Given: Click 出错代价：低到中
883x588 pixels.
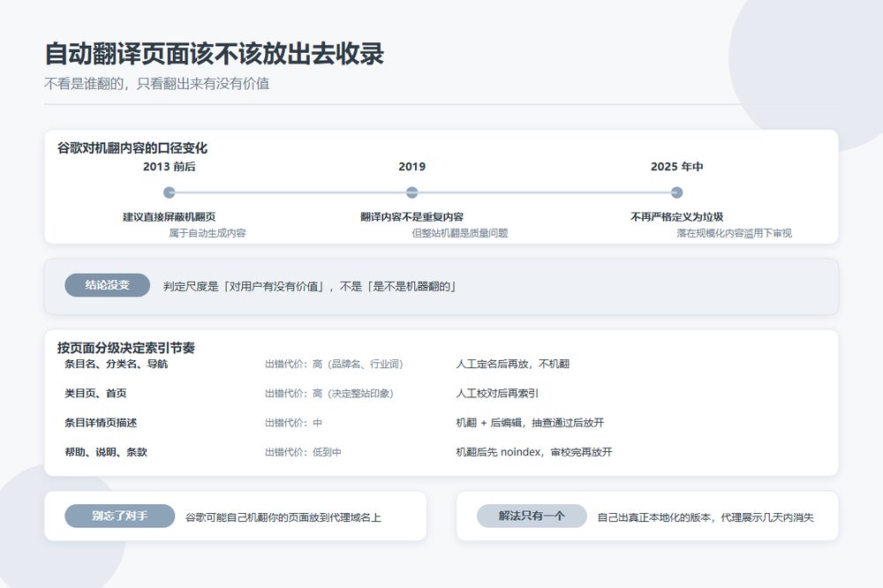Looking at the screenshot, I should coord(303,452).
